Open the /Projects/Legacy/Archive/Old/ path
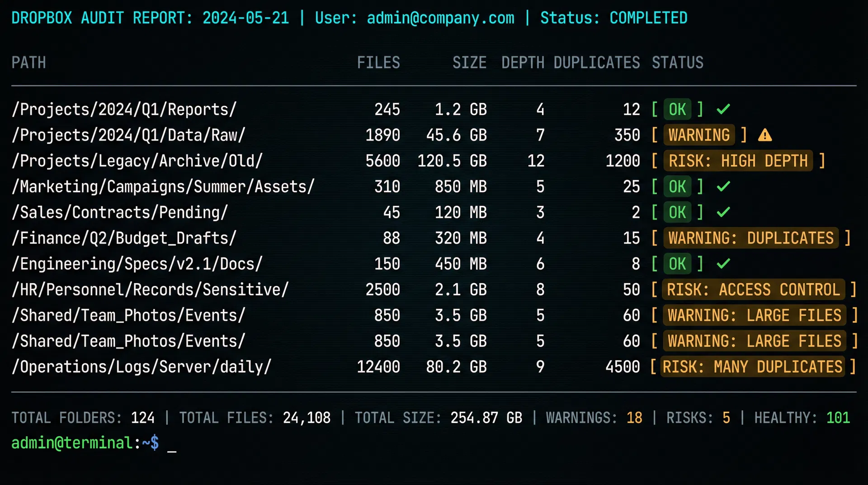 137,161
